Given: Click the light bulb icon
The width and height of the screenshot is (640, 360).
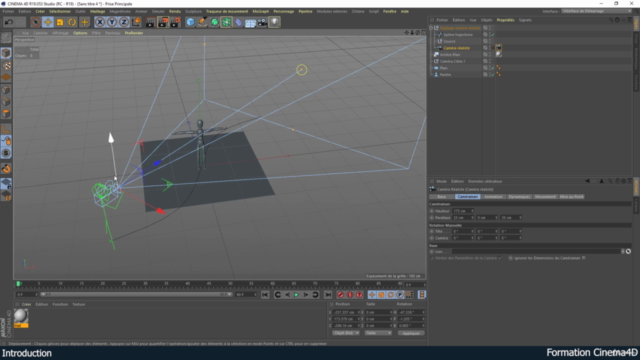Looking at the screenshot, I should 275,22.
